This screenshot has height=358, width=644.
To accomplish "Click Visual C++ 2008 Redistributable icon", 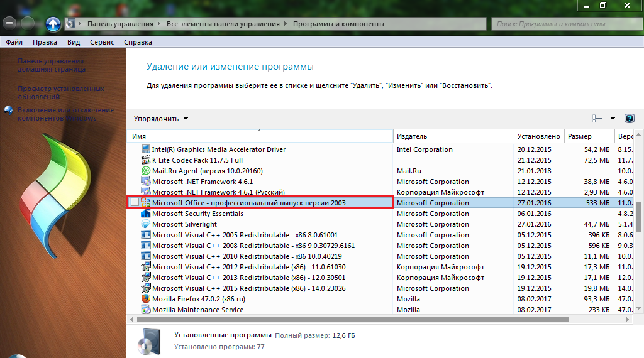I will tap(145, 245).
